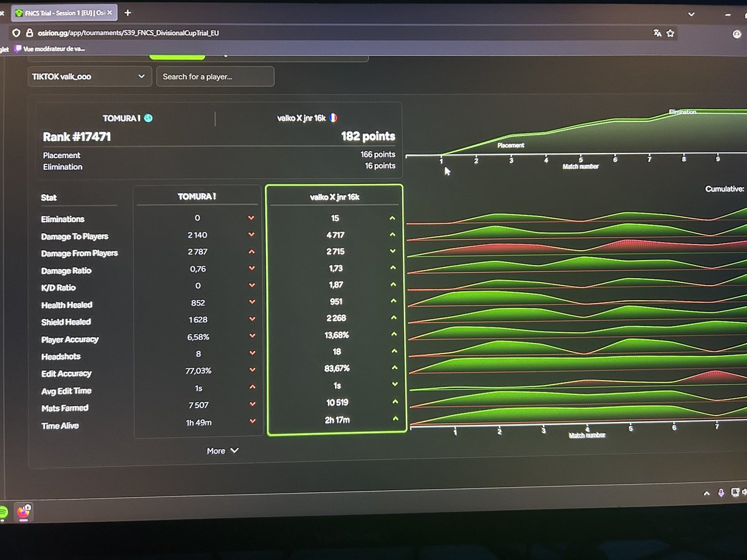Open the page translation icon
Screen dimensions: 747x560
click(657, 33)
